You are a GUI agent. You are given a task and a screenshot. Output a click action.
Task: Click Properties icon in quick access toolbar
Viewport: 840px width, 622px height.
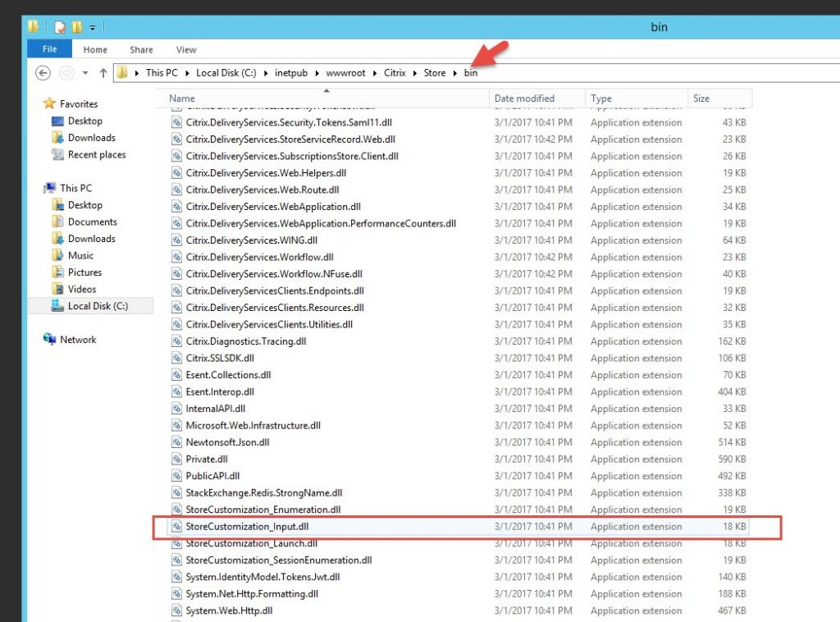click(60, 27)
